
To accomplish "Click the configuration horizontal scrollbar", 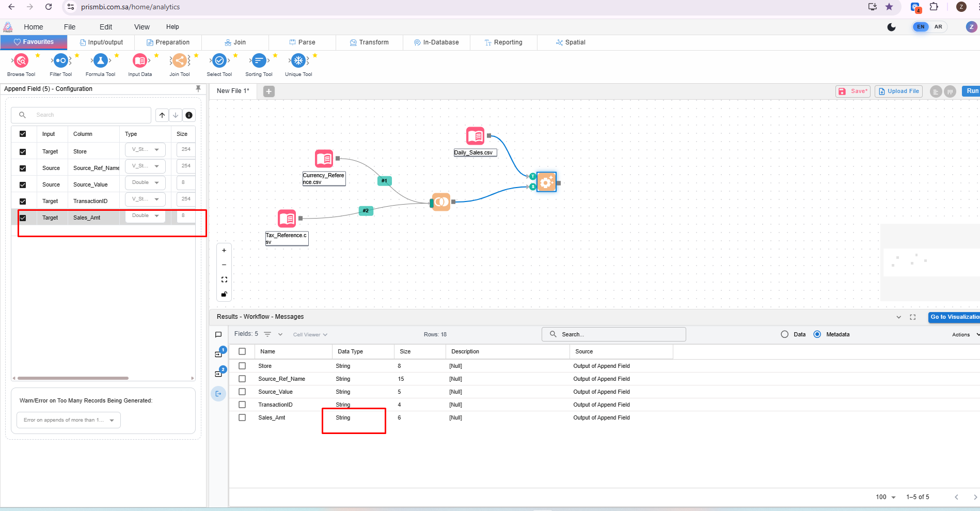I will [73, 378].
